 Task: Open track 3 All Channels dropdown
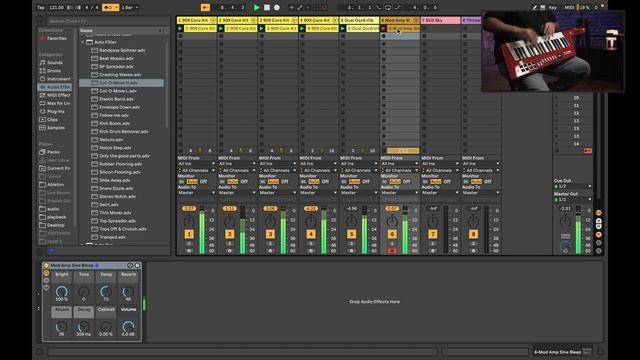point(278,170)
